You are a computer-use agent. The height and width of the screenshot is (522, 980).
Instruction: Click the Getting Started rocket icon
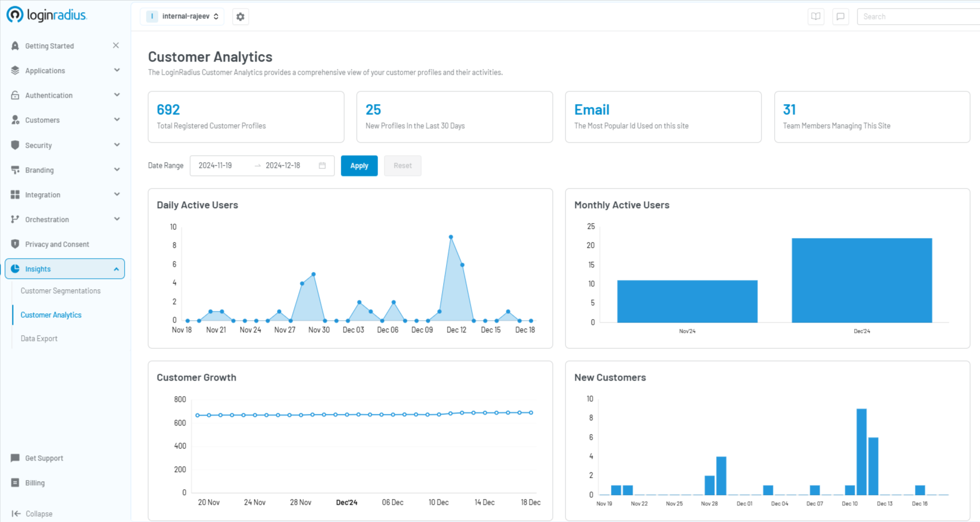coord(16,46)
